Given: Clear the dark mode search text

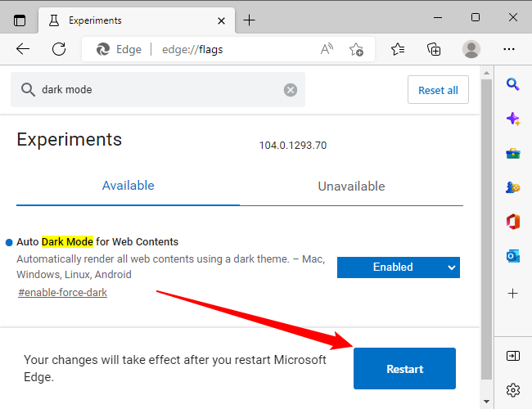Looking at the screenshot, I should (x=291, y=90).
